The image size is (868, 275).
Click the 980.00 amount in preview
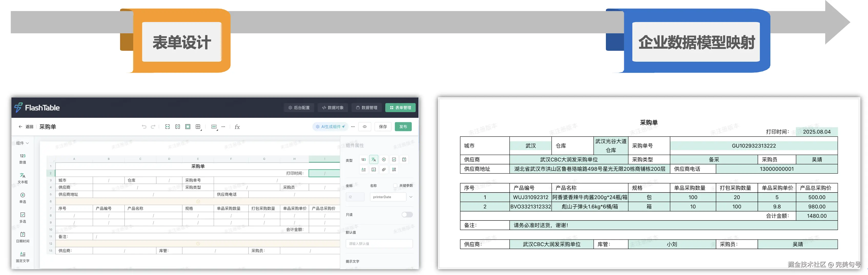point(817,207)
